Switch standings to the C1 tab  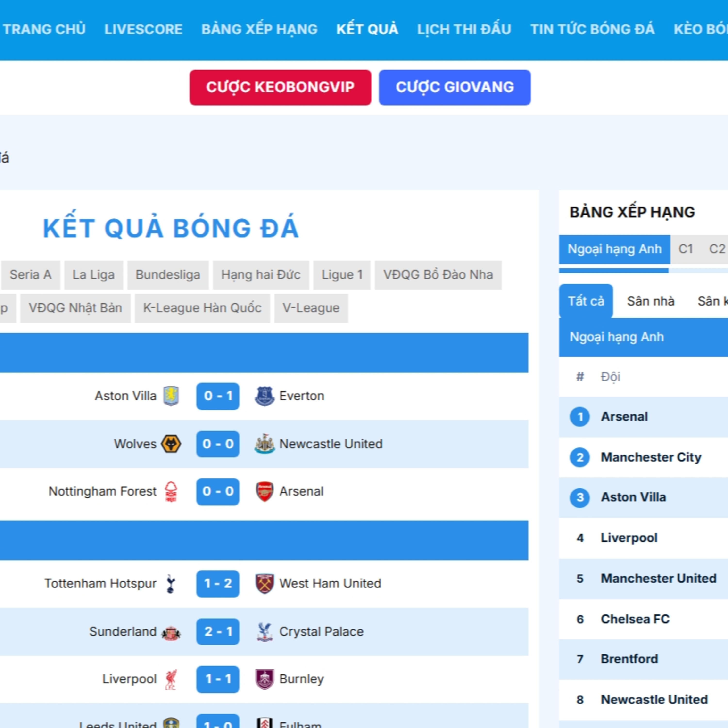[686, 249]
